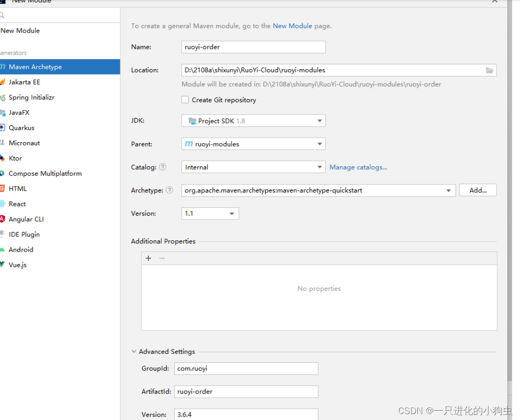Select the Micronaut generator
The image size is (520, 420).
click(60, 143)
